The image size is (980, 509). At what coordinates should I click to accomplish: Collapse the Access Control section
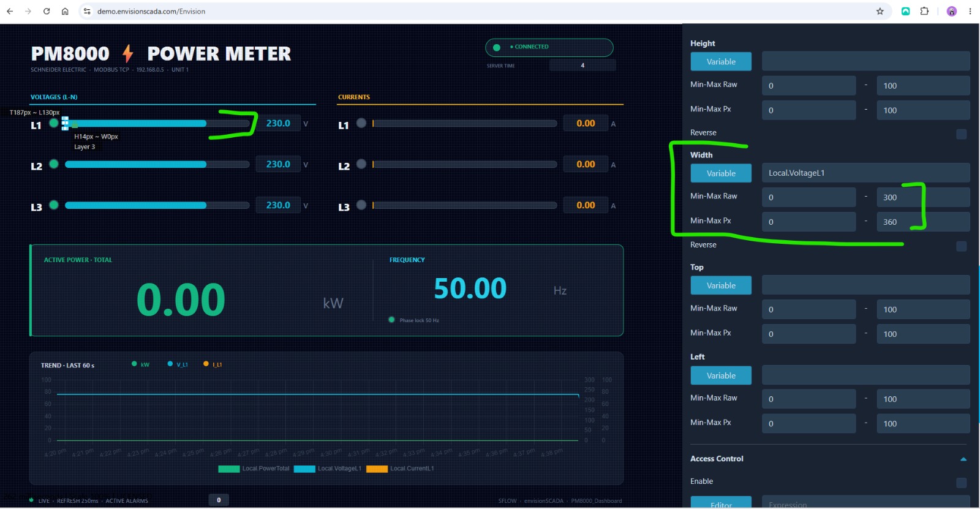pyautogui.click(x=963, y=459)
